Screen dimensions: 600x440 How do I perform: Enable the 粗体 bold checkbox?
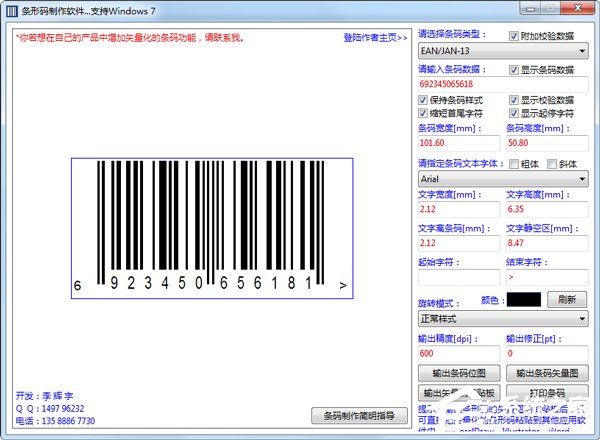[514, 164]
